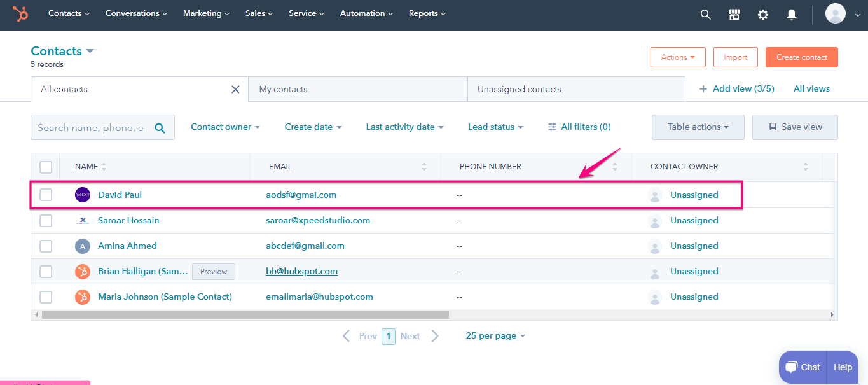Open the Marketplace storefront icon
Viewport: 868px width, 385px height.
(734, 14)
